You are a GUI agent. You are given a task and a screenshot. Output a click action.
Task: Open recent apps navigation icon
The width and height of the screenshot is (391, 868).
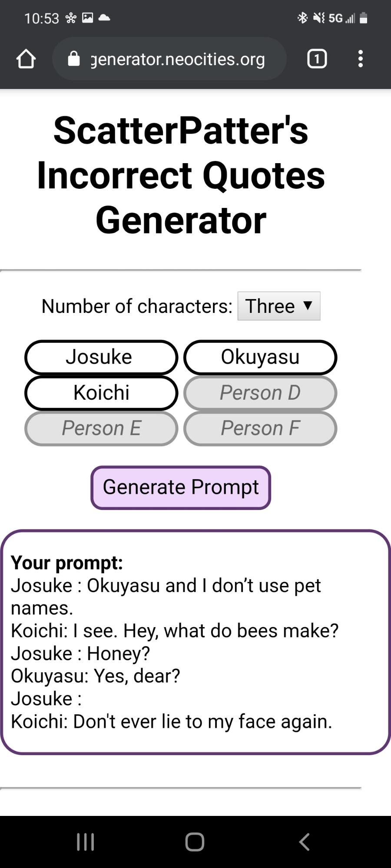85,842
